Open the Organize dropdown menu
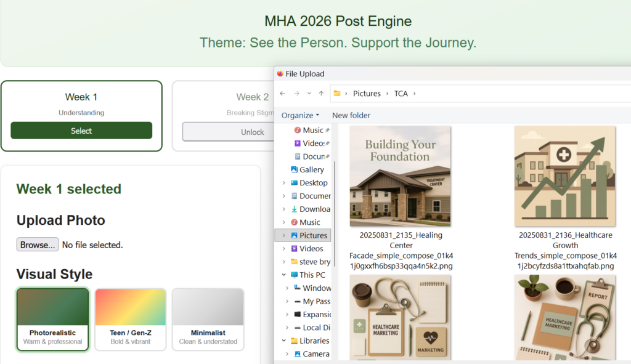 [x=300, y=115]
